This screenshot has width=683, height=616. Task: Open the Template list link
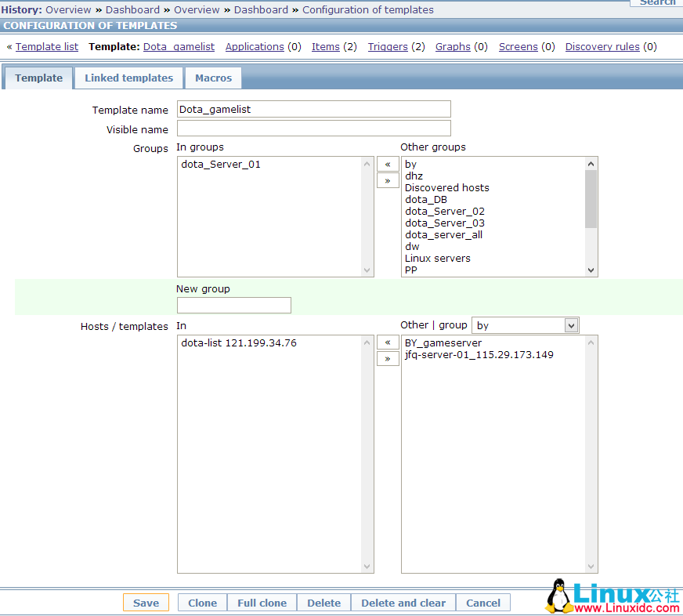coord(47,47)
